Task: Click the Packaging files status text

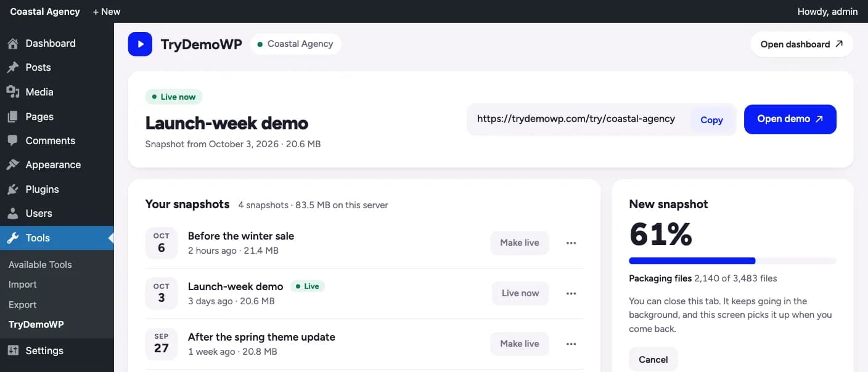Action: click(703, 278)
